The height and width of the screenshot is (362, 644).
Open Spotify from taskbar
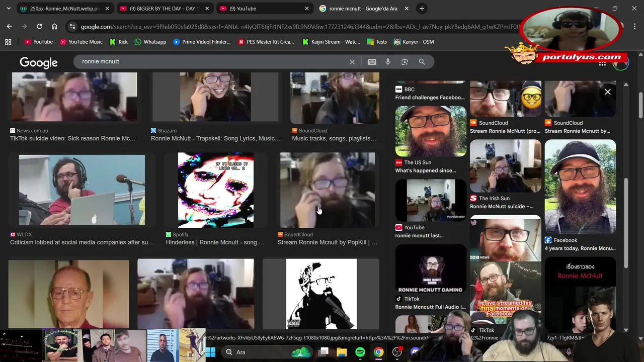point(360,352)
